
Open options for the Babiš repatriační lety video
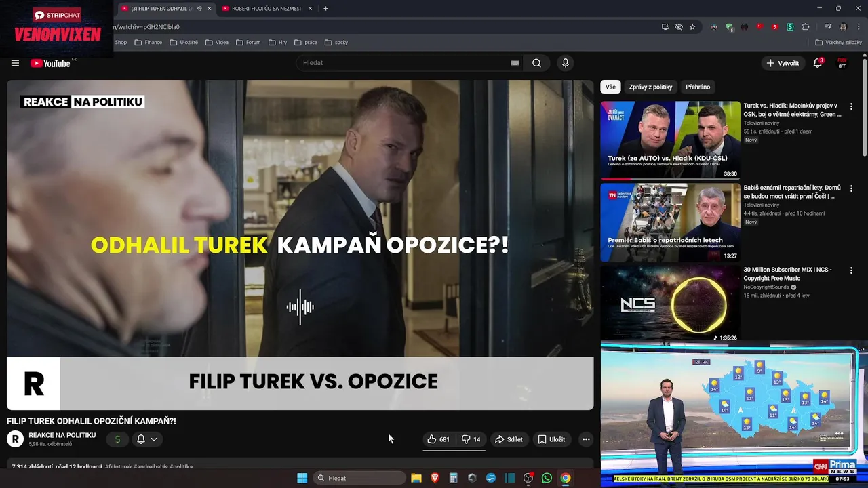click(851, 188)
